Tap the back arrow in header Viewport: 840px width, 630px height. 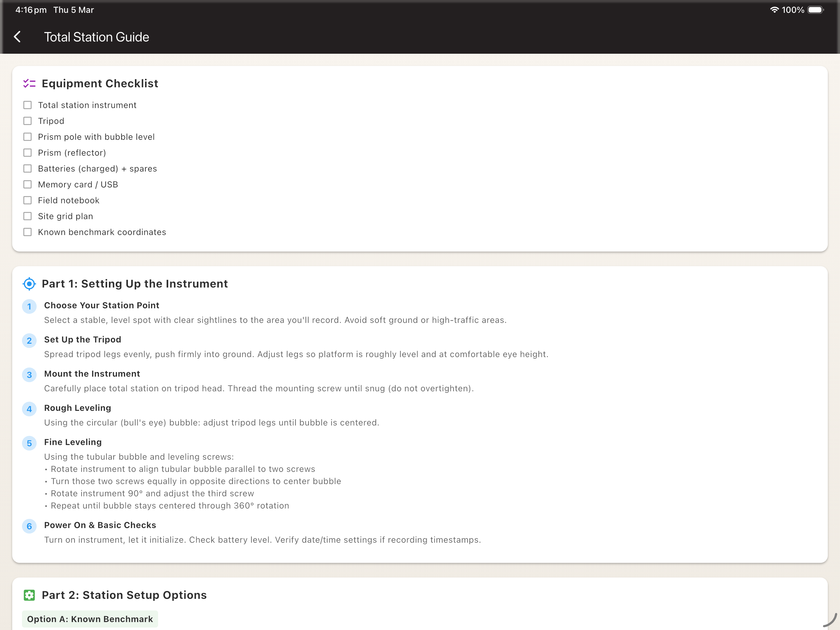point(17,37)
